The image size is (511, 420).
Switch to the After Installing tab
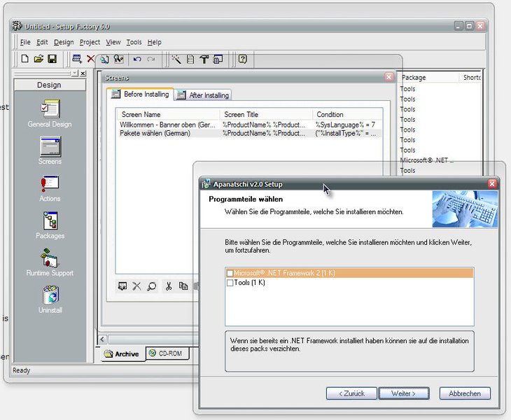(x=203, y=95)
